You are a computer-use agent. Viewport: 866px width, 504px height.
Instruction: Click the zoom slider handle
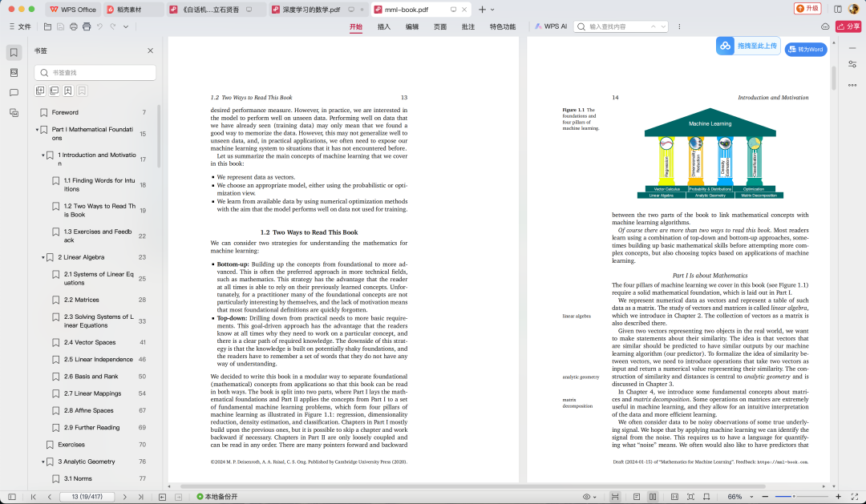tap(794, 496)
